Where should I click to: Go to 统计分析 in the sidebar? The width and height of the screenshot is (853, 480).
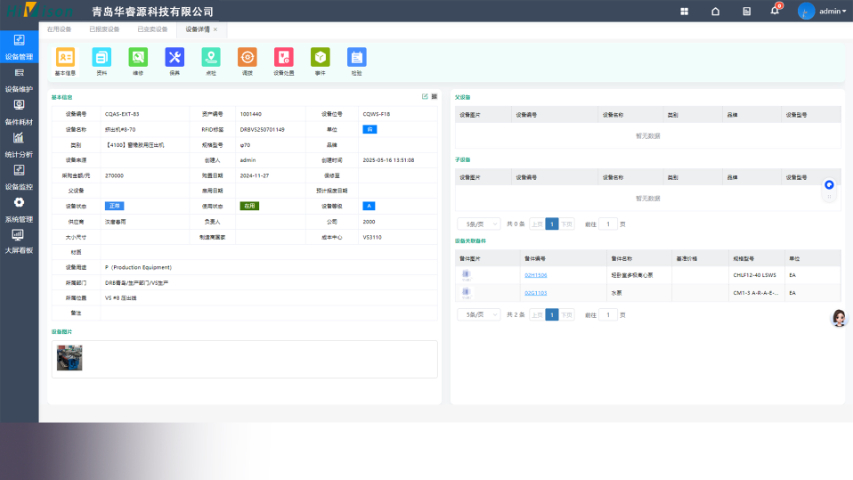[18, 144]
